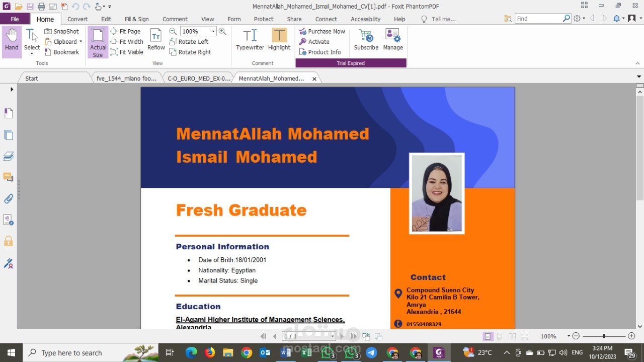Select the Highlight tool
This screenshot has height=362, width=644.
[279, 39]
